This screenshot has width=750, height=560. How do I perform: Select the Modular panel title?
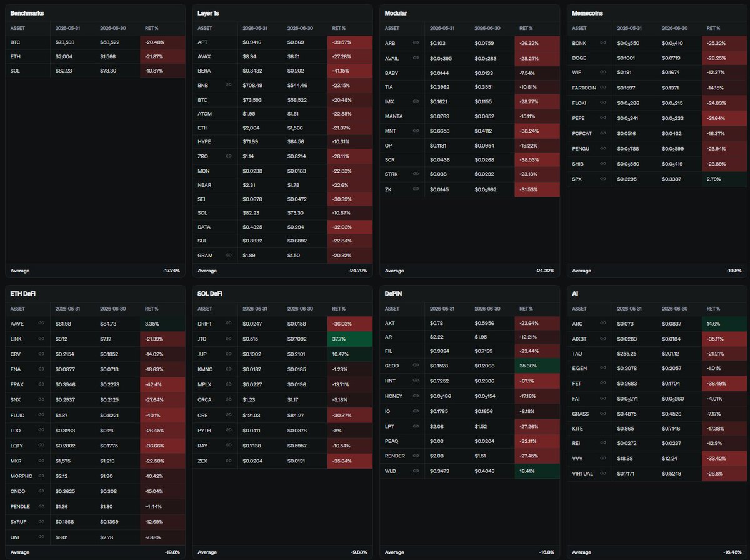point(396,12)
